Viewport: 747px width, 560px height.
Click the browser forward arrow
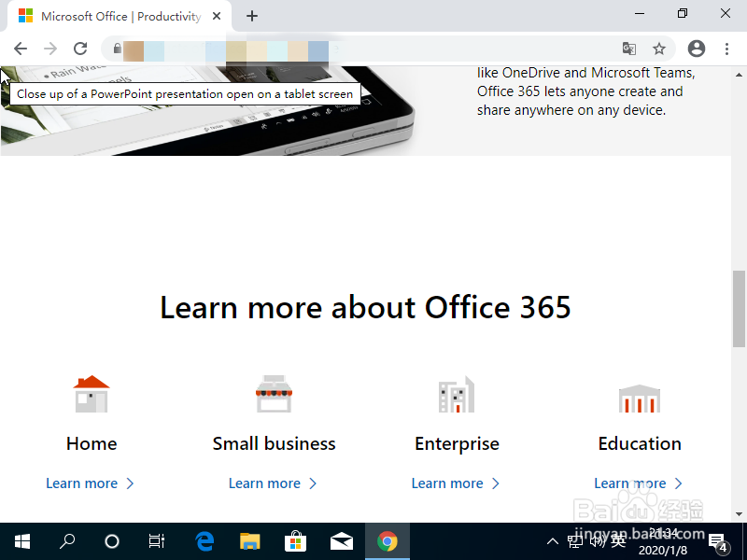[x=50, y=49]
